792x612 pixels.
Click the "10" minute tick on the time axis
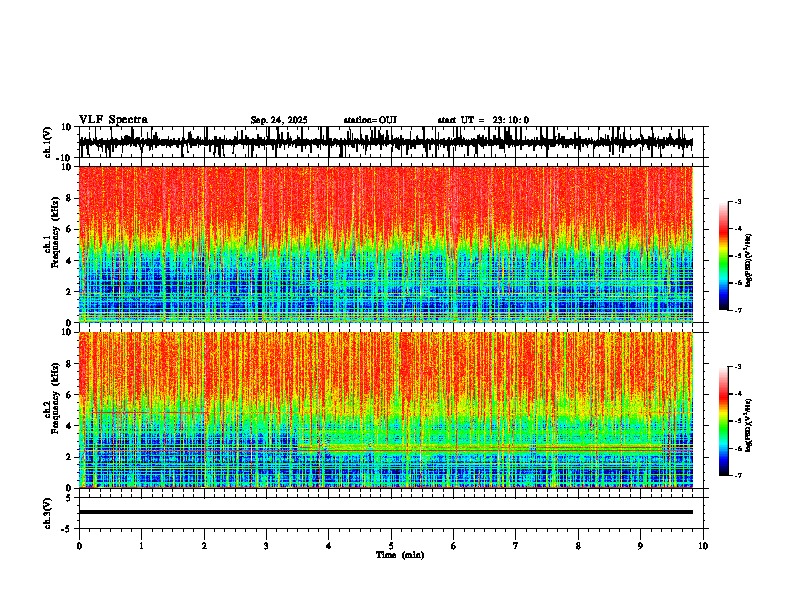pyautogui.click(x=703, y=546)
